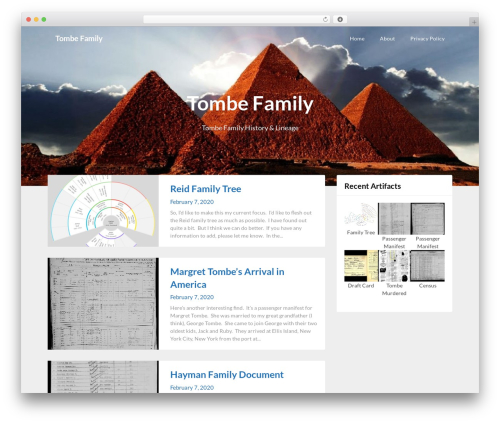Click the Reid Family Tree excerpt text
500x423 pixels.
(x=241, y=224)
